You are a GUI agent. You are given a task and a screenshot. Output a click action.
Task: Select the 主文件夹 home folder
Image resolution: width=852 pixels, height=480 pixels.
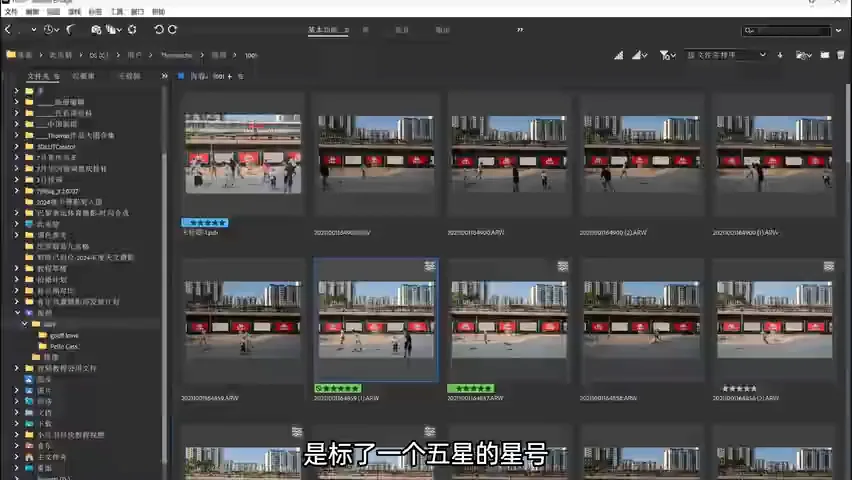point(46,457)
